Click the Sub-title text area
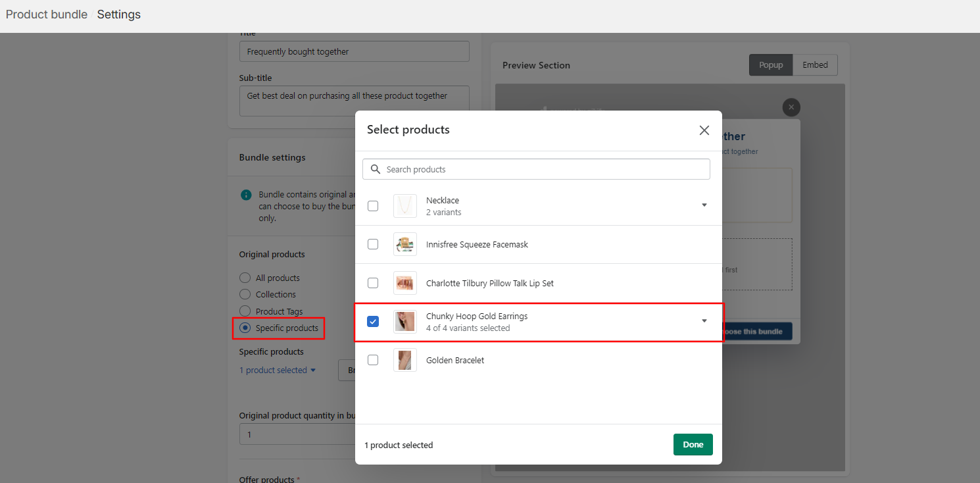This screenshot has height=483, width=980. click(355, 101)
